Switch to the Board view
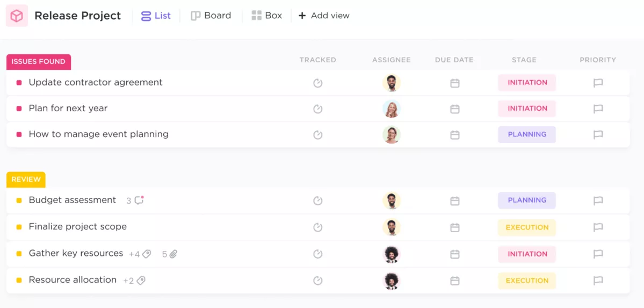Viewport: 644px width, 308px height. pos(211,16)
